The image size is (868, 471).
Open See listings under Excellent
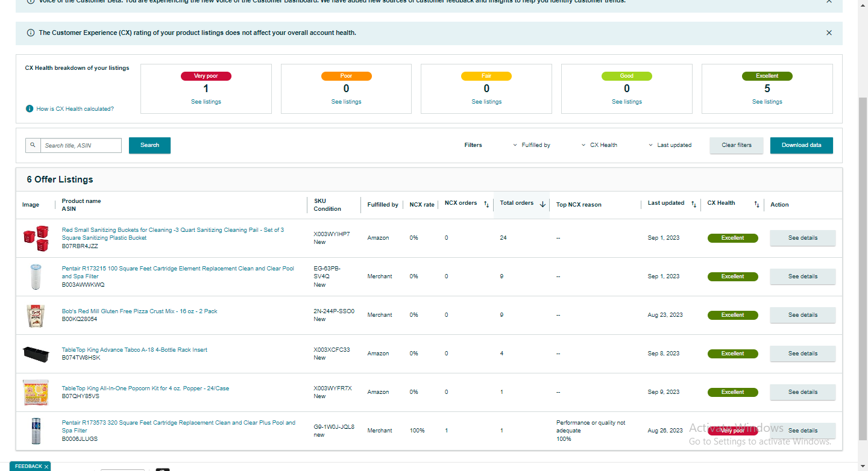click(767, 102)
